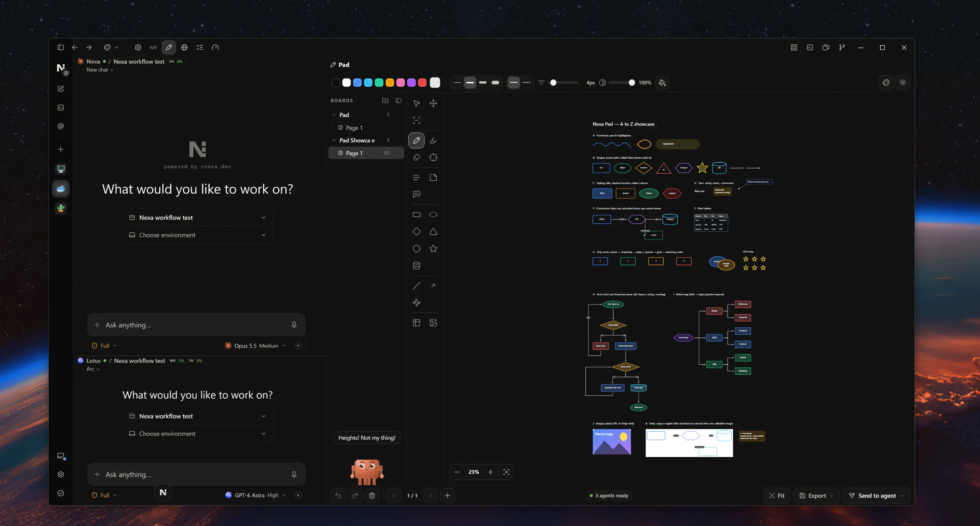Toggle the light theme sun button
The image size is (980, 526).
[903, 83]
